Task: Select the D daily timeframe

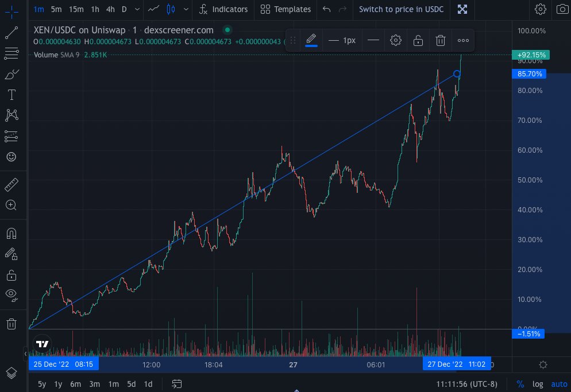Action: [x=124, y=9]
